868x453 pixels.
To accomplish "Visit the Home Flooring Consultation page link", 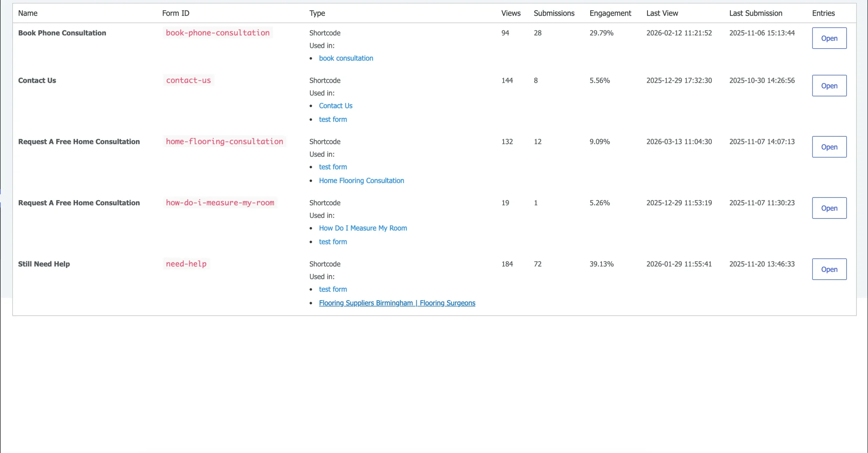I will coord(361,181).
